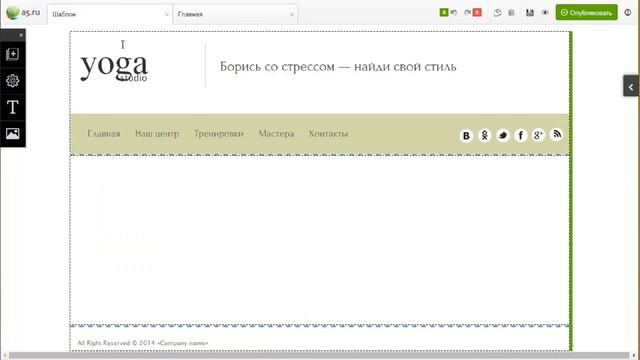Open the add page/block tool in sidebar

pos(13,54)
